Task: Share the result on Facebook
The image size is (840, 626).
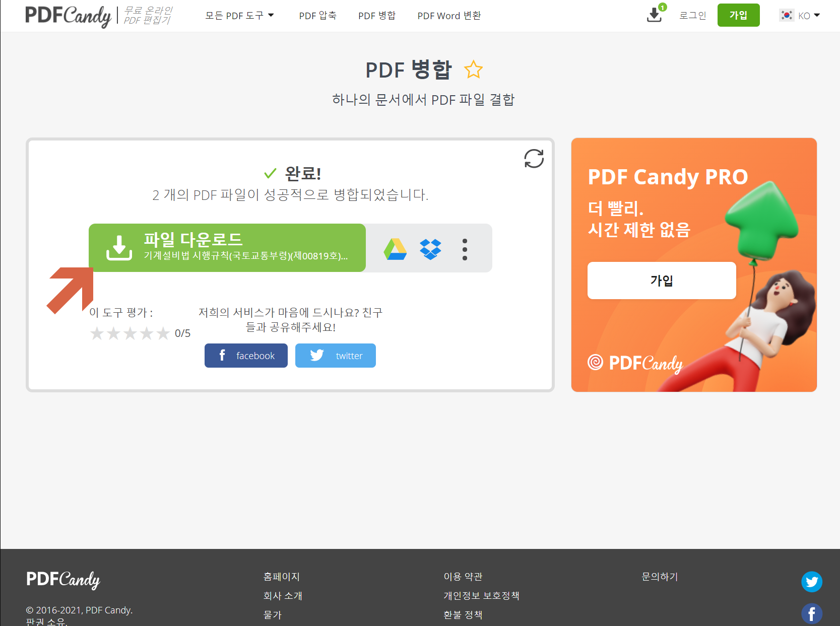Action: point(246,355)
